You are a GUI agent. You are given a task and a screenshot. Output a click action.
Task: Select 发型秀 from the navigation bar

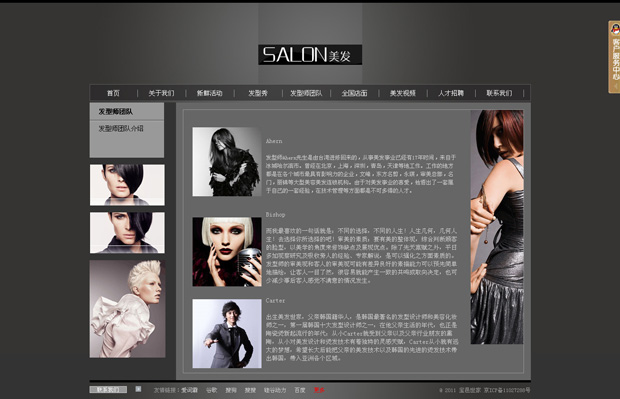258,93
